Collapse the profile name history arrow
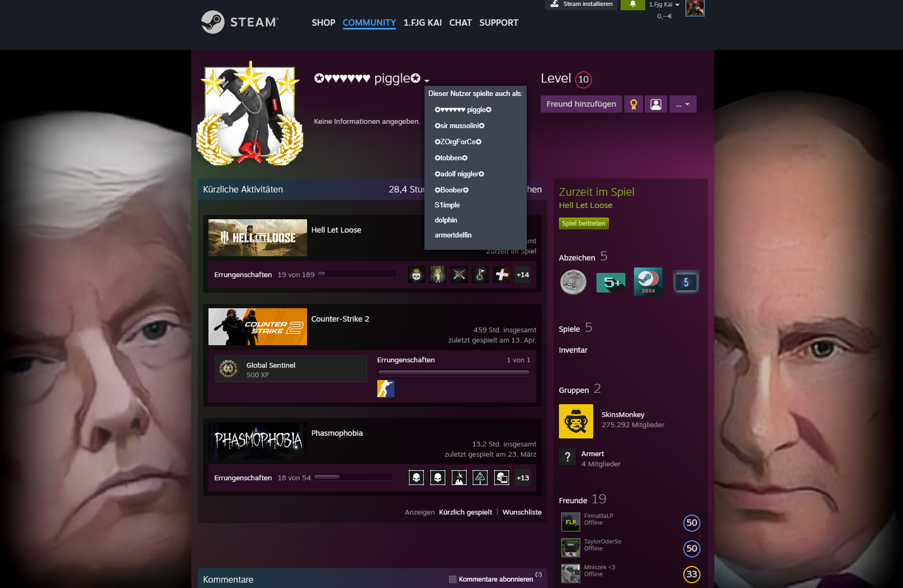 [x=427, y=81]
